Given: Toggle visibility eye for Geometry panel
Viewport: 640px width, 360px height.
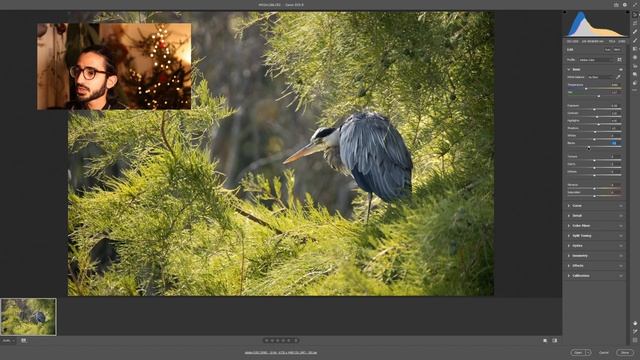Looking at the screenshot, I should point(621,256).
